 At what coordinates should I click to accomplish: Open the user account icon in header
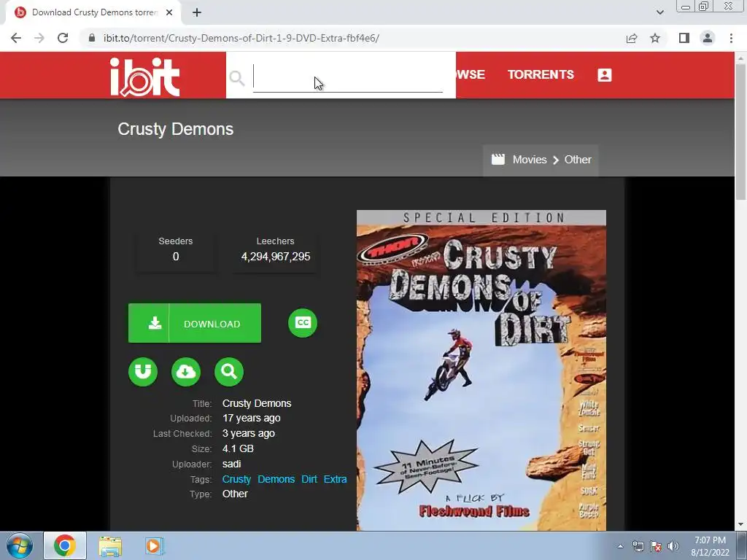point(605,75)
